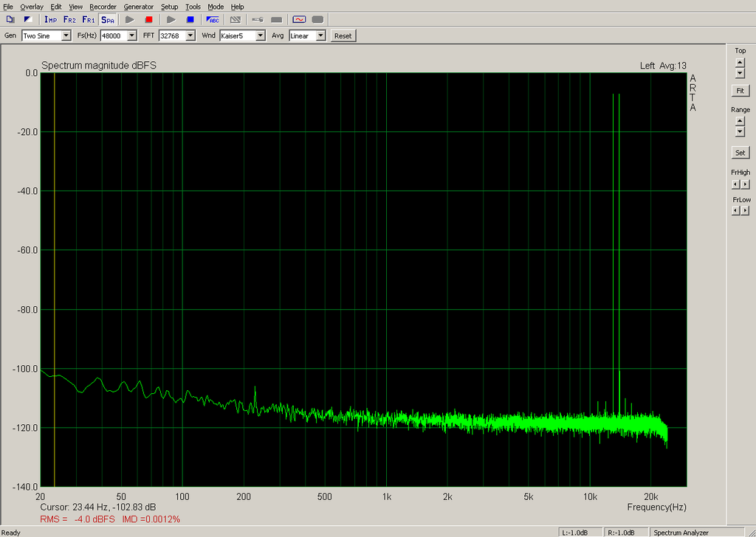Decrease FrHigh with left arrow
Screen dimensions: 756x537
coord(735,184)
